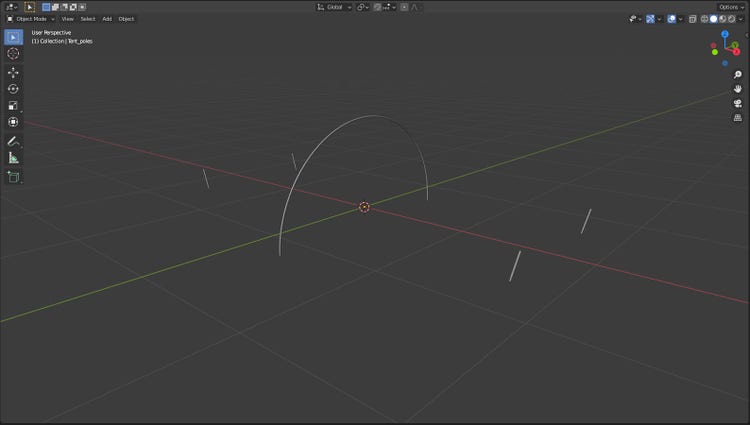Select the Annotate tool
The width and height of the screenshot is (750, 425).
[13, 141]
